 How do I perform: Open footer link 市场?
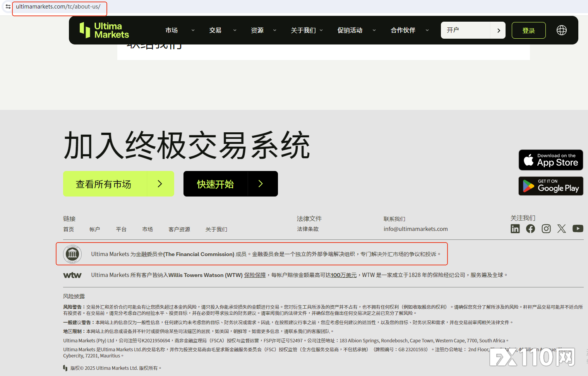[147, 229]
